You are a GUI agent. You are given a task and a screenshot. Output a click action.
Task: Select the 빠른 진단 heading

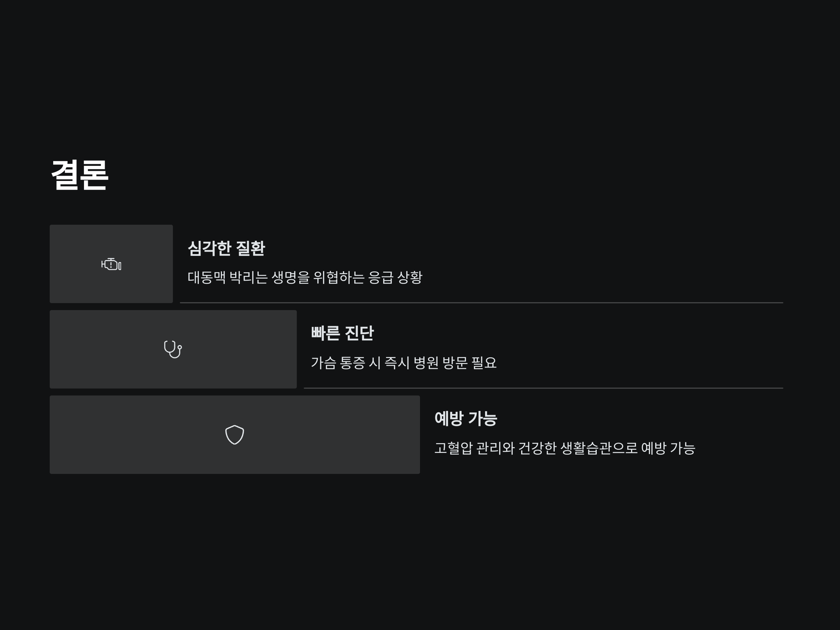[x=343, y=334]
